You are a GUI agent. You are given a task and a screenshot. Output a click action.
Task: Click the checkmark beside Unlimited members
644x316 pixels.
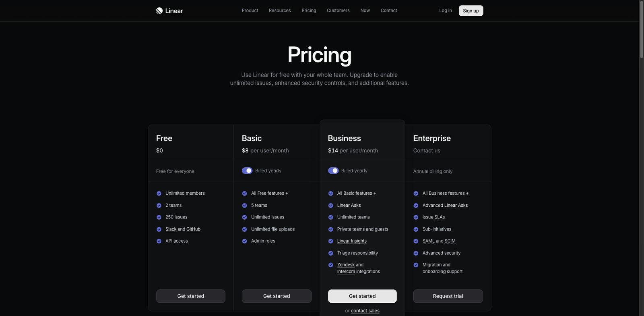158,193
